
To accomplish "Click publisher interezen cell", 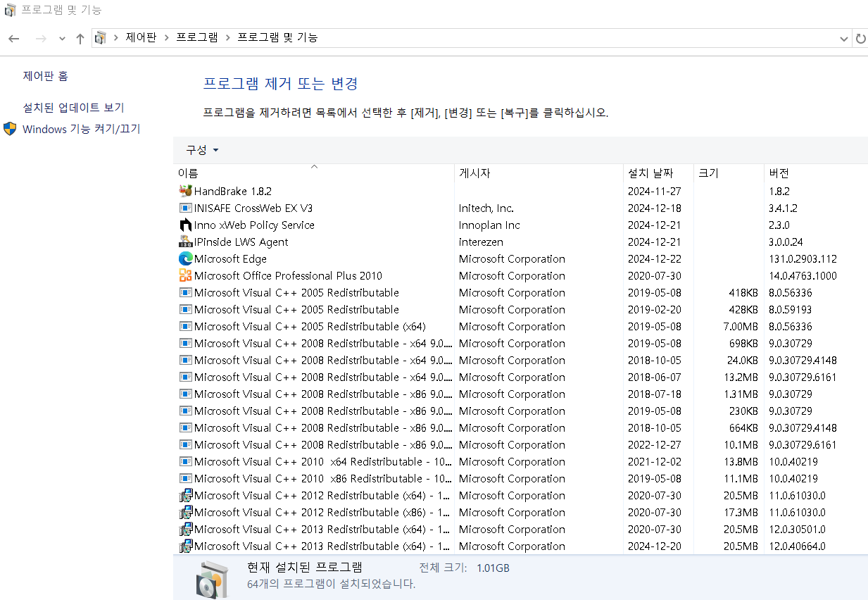I will pos(482,242).
